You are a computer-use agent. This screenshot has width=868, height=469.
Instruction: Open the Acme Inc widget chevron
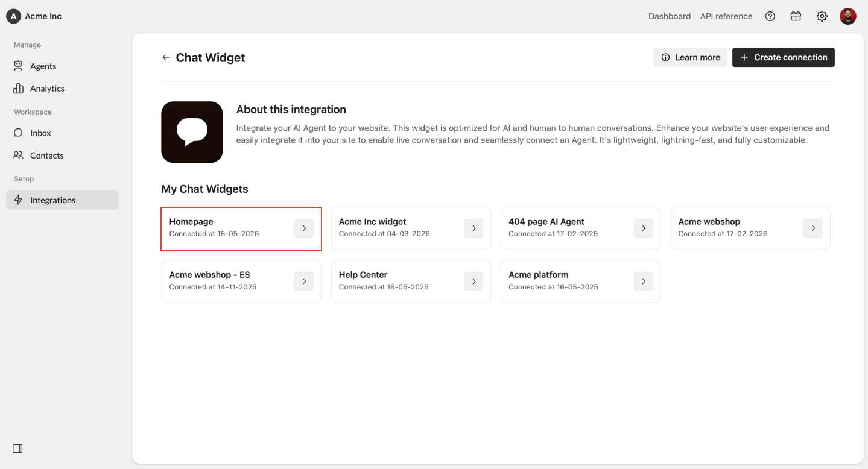point(474,228)
